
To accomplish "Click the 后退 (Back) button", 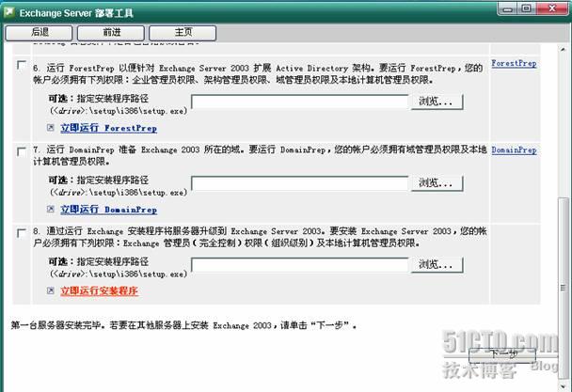I will click(39, 33).
